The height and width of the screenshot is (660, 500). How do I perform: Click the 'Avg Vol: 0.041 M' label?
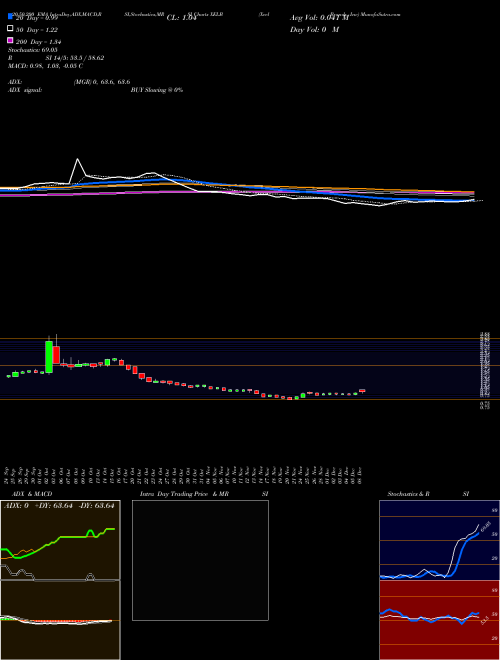coord(319,18)
